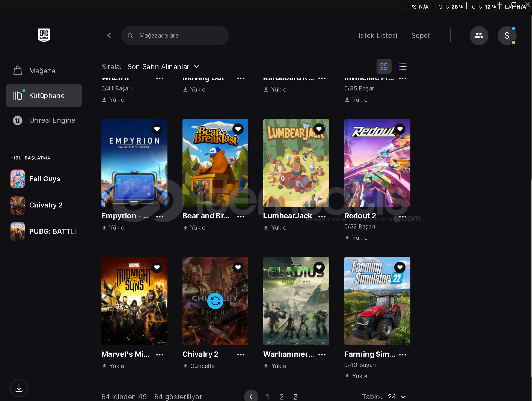Go to page 2

pos(282,396)
